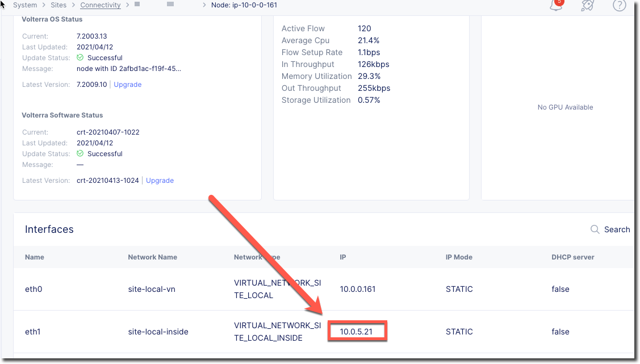Go to System in breadcrumb

[x=25, y=5]
